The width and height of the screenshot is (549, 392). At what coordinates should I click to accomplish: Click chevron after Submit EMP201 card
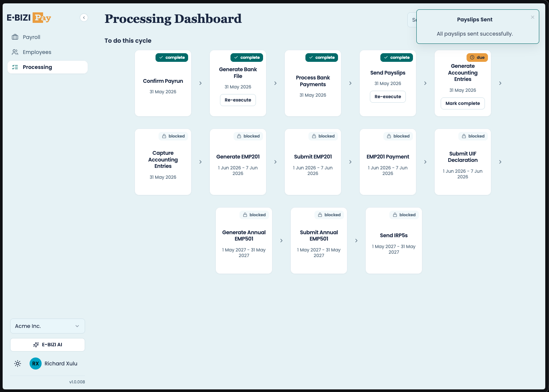pyautogui.click(x=350, y=162)
